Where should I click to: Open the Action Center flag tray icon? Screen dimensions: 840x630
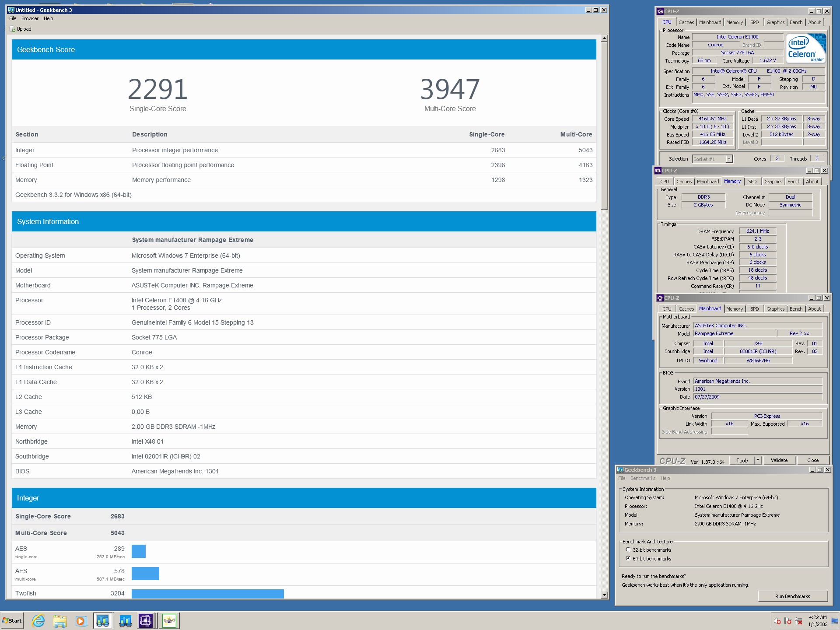788,621
